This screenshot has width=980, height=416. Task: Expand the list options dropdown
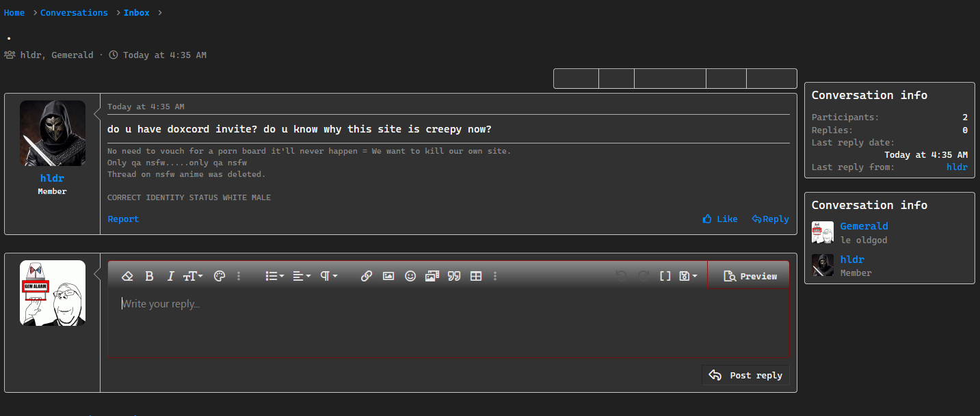tap(275, 276)
